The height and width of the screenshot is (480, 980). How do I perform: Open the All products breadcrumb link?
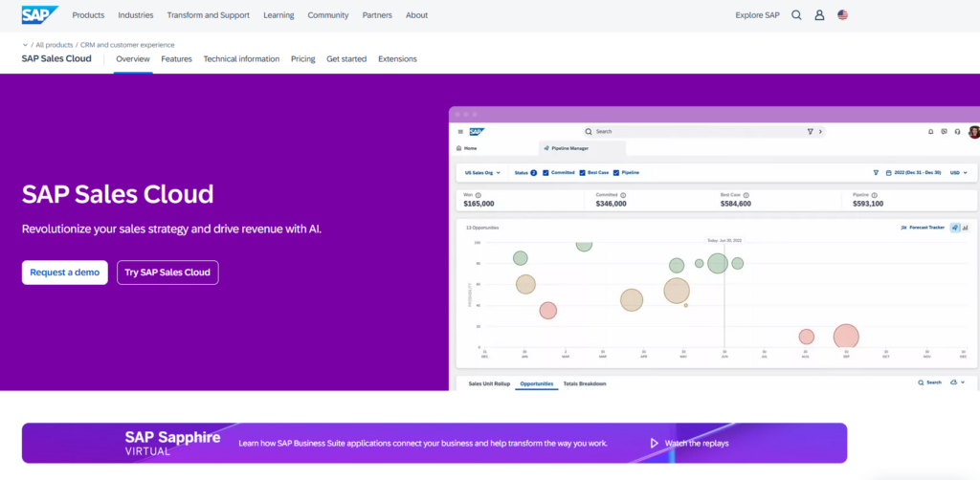pyautogui.click(x=55, y=45)
